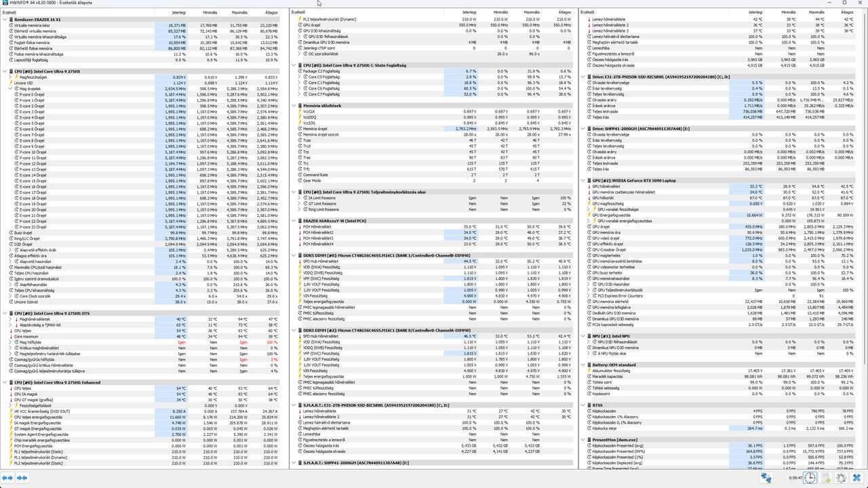Start logging with the log file icon
This screenshot has height=488, width=868.
(826, 478)
